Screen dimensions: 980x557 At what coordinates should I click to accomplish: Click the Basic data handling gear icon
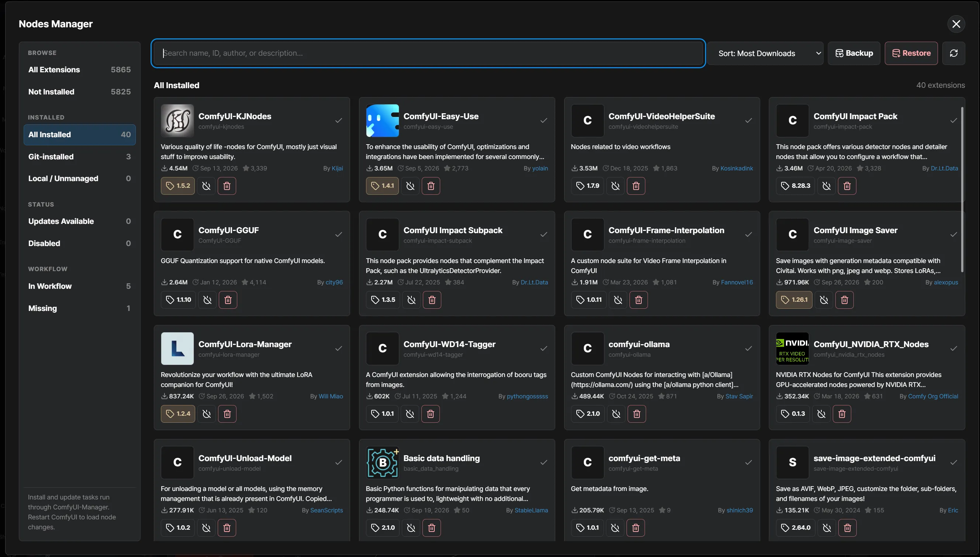[382, 463]
